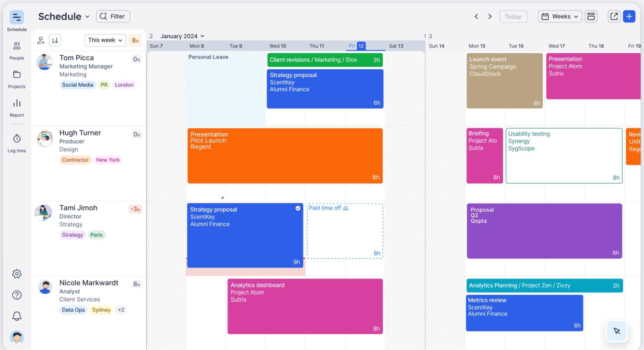Switch to the Projects section
Image resolution: width=644 pixels, height=350 pixels.
click(x=17, y=75)
